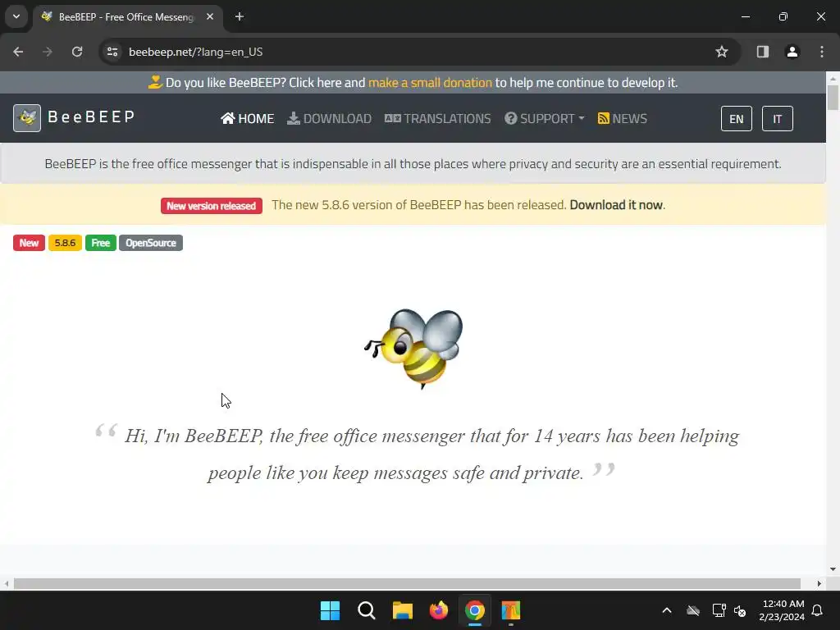The image size is (840, 630).
Task: Click the 'New version released' badge
Action: pyautogui.click(x=212, y=206)
